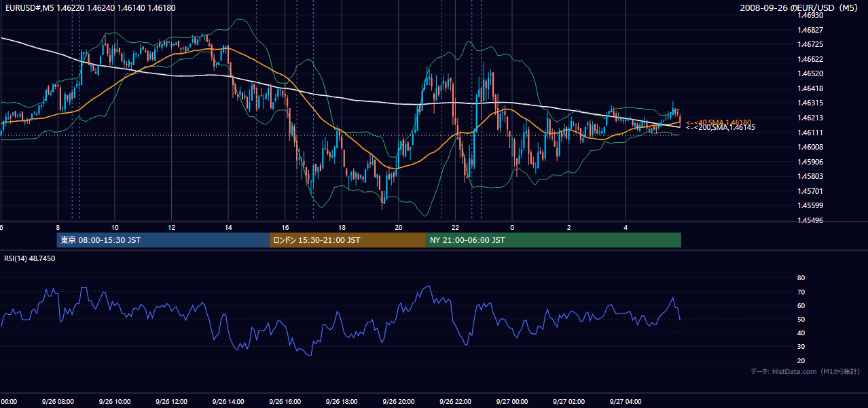This screenshot has height=408, width=868.
Task: Select the ロンドン 15:30-21:00 JST session bar
Action: pyautogui.click(x=348, y=240)
